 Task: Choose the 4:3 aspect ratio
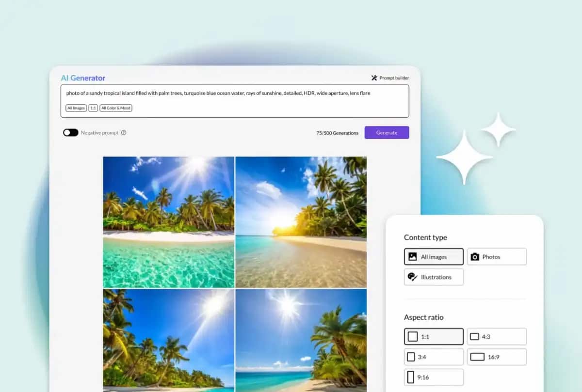click(497, 336)
